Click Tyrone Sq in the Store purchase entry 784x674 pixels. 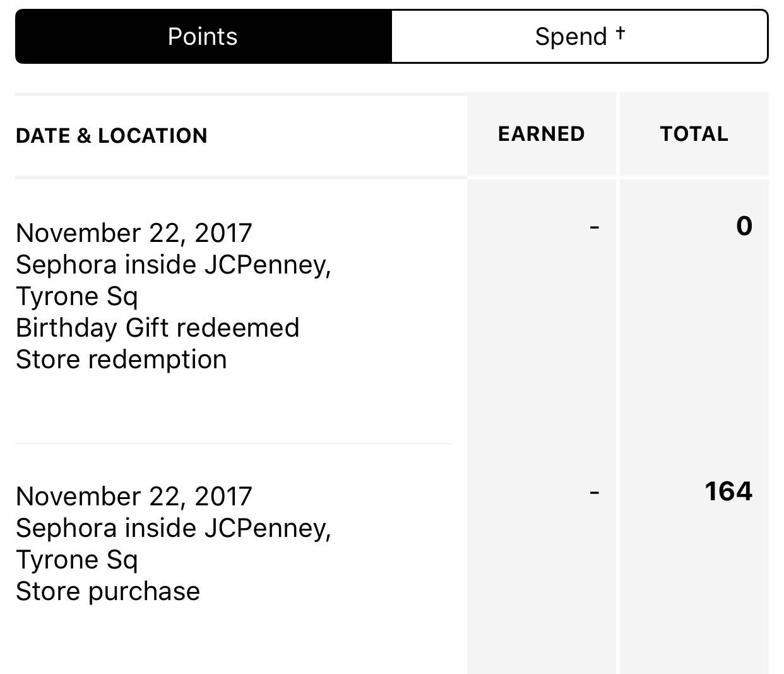point(77,559)
